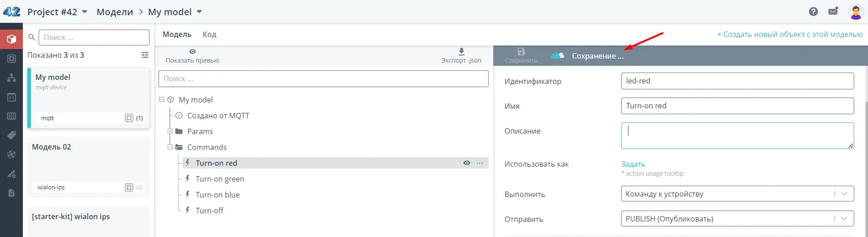868x237 pixels.
Task: Select the models cube icon in sidebar
Action: click(x=11, y=39)
